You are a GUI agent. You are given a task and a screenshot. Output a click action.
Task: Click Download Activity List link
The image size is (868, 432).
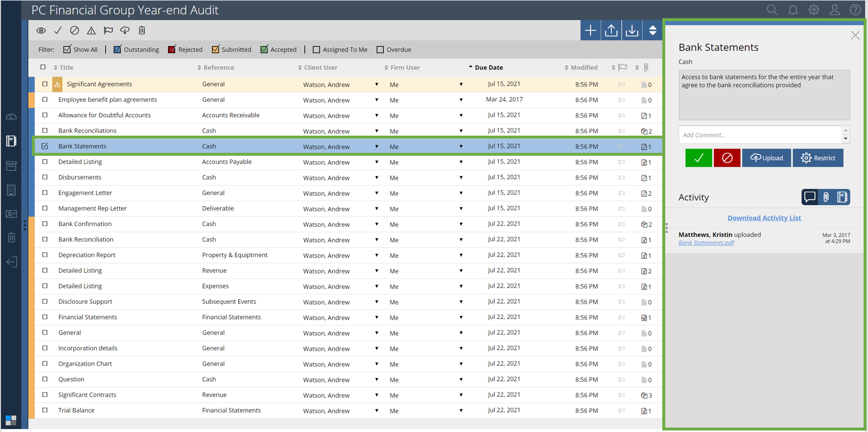click(764, 218)
